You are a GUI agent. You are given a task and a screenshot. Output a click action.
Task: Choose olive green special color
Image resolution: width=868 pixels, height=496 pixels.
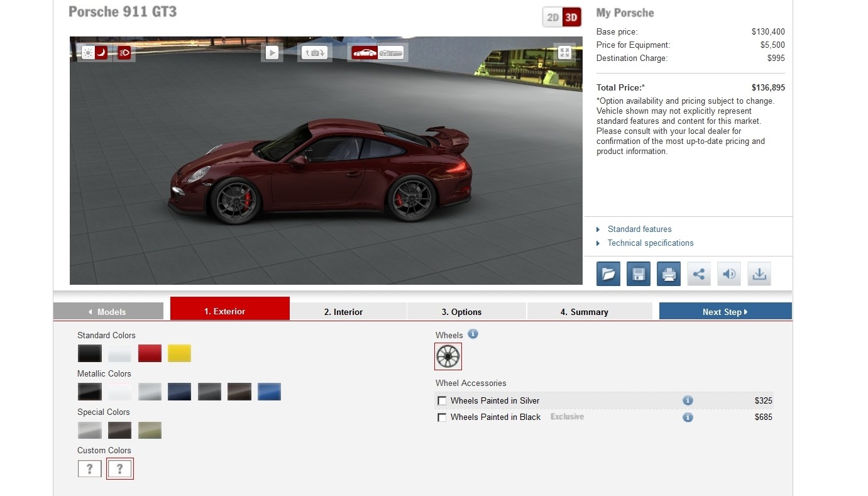pos(150,430)
